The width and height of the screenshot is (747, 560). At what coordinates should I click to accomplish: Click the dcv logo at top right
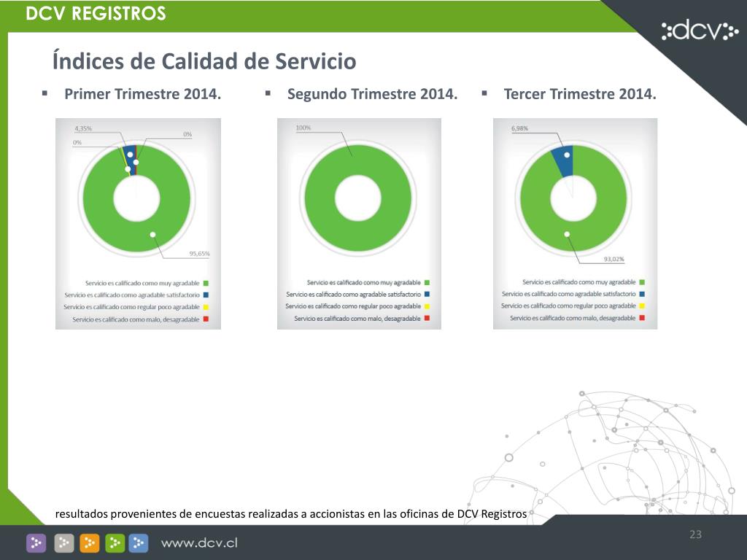pyautogui.click(x=700, y=31)
